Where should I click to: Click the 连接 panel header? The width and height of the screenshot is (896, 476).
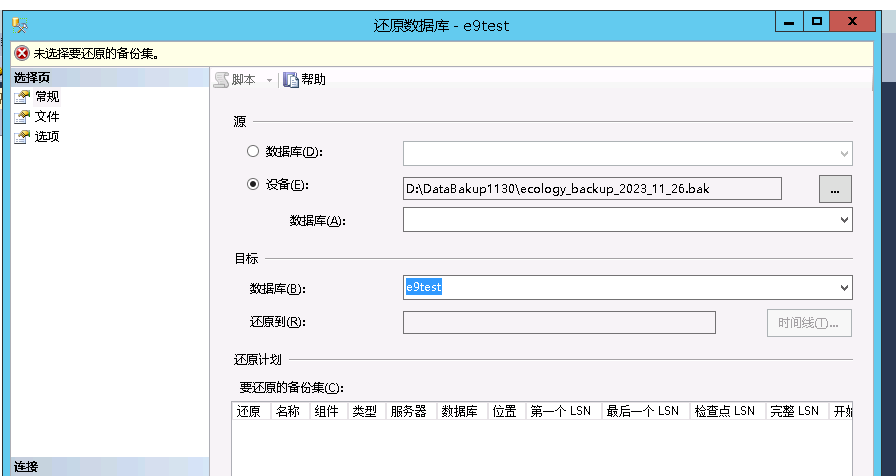point(110,466)
